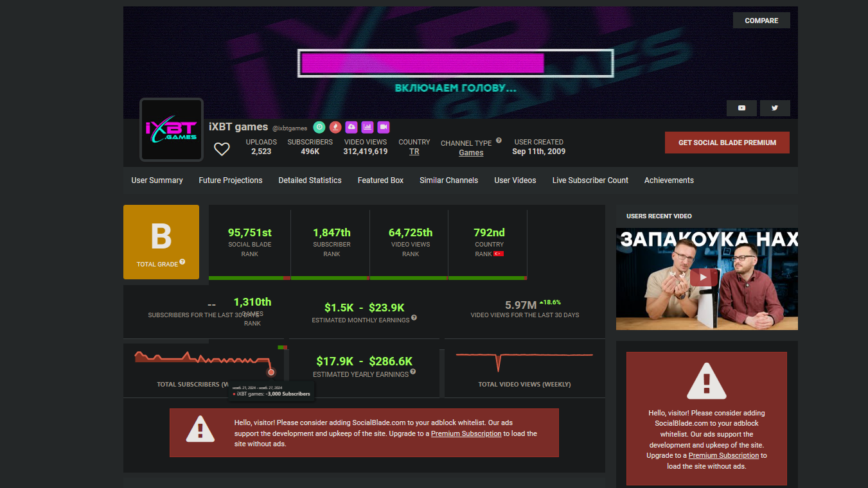This screenshot has height=488, width=868.
Task: Click the Channel Type help icon
Action: [499, 141]
